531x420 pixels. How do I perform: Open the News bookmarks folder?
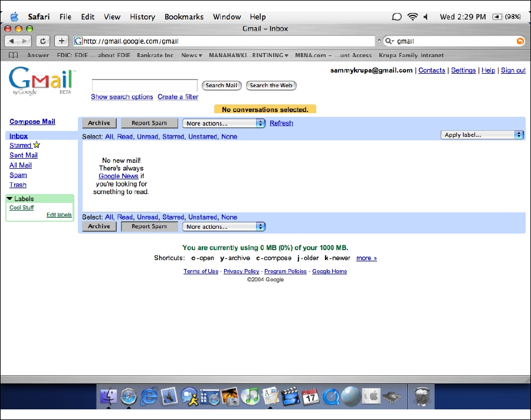191,55
